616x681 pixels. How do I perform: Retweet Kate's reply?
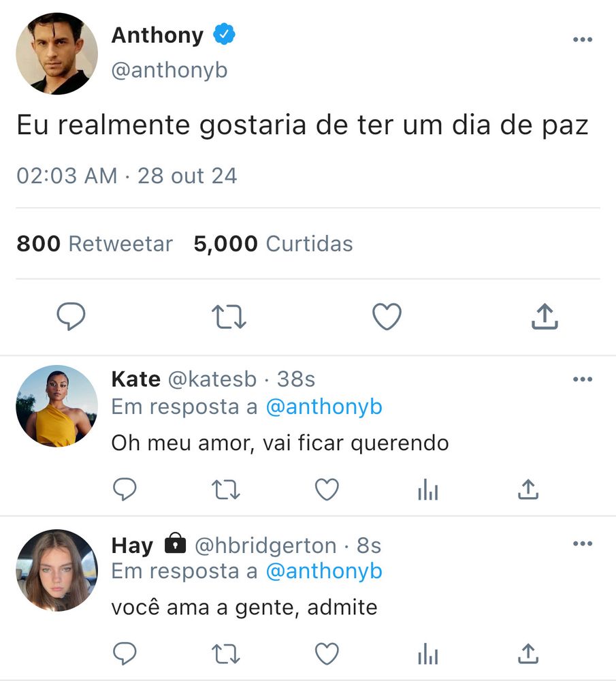[226, 490]
